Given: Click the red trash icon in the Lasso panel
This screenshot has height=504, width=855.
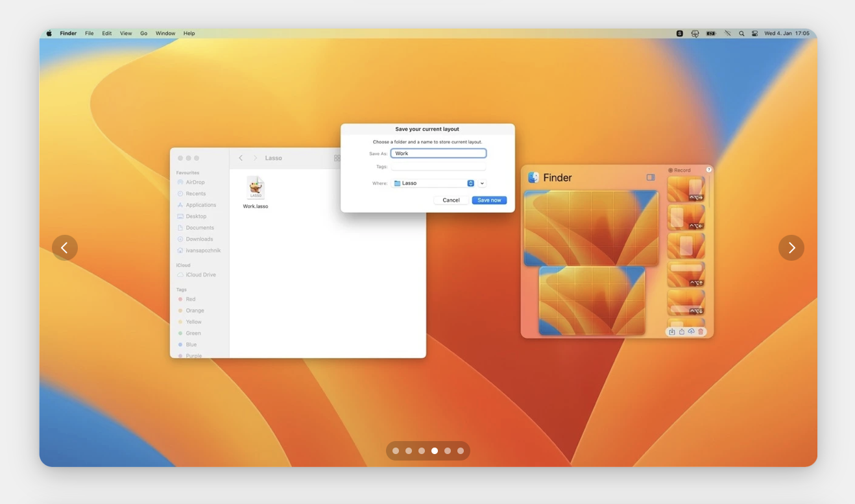Looking at the screenshot, I should click(701, 331).
